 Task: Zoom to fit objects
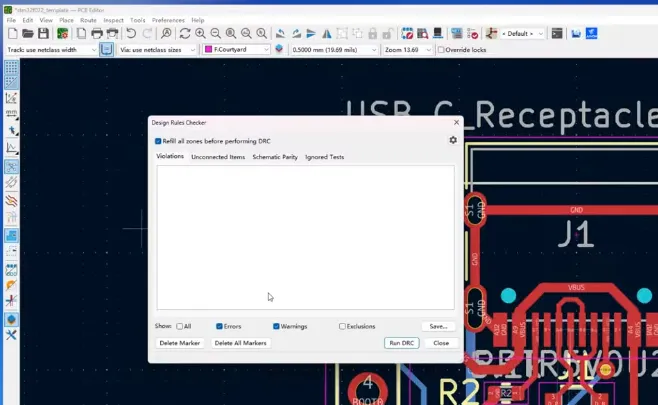click(x=246, y=34)
